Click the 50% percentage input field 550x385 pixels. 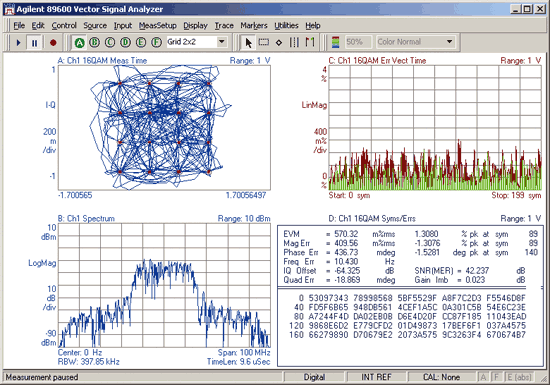[x=357, y=42]
